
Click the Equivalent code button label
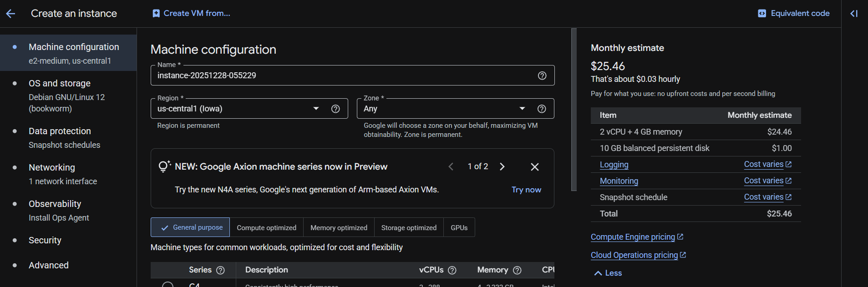tap(800, 13)
